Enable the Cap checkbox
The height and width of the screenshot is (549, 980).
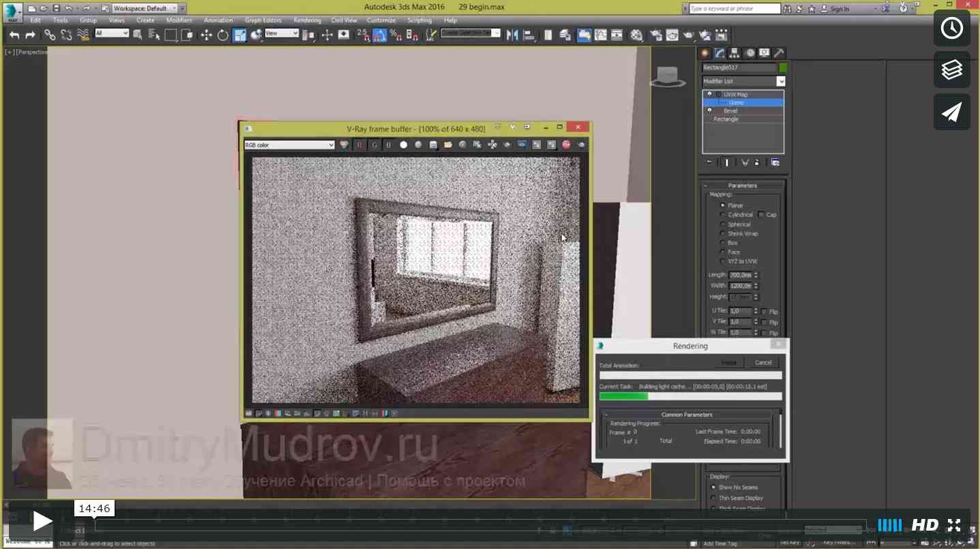coord(761,215)
